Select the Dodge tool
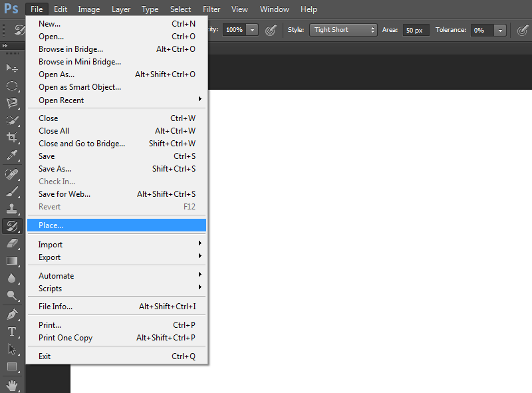Image resolution: width=532 pixels, height=393 pixels. pos(12,295)
